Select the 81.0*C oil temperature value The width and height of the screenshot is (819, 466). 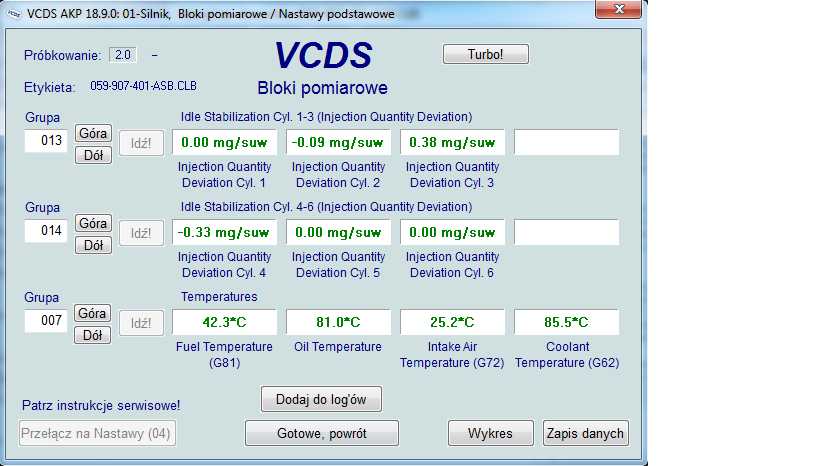tap(338, 322)
